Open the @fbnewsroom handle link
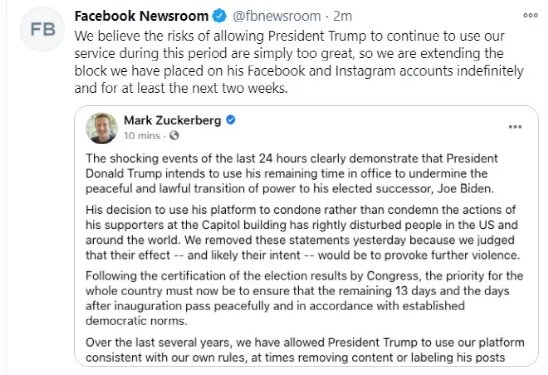 (276, 16)
